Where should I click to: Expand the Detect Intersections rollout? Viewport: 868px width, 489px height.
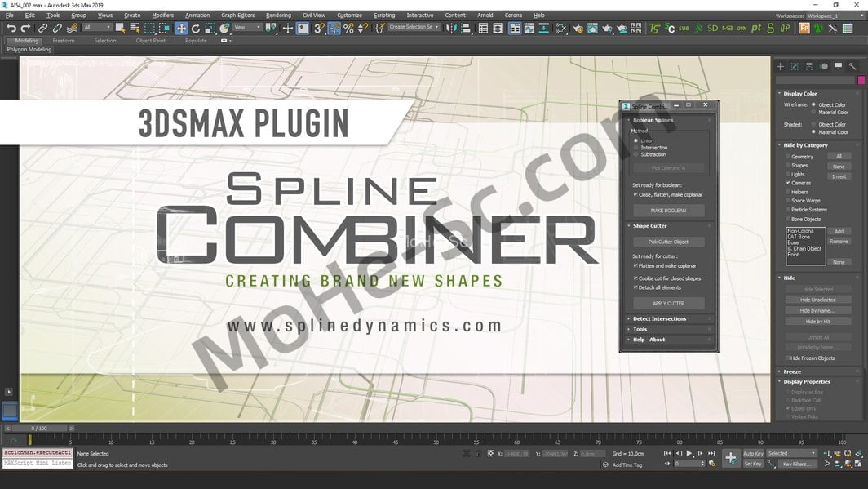[x=660, y=318]
